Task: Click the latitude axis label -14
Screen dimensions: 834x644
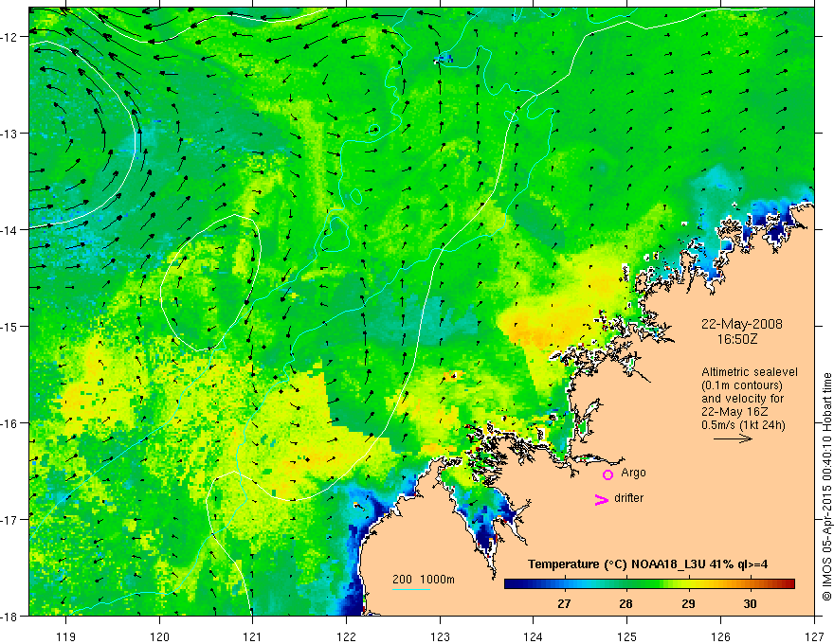Action: pyautogui.click(x=9, y=230)
